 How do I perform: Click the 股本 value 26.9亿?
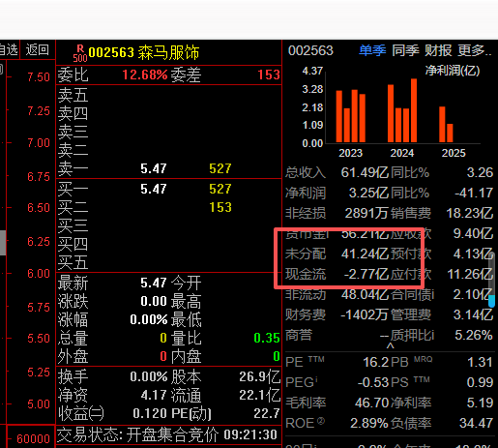[260, 376]
